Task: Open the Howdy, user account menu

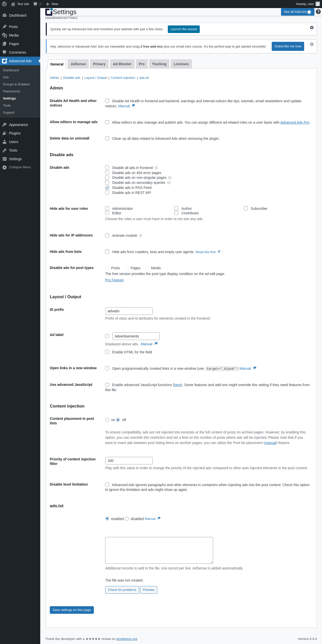Action: pos(307,4)
